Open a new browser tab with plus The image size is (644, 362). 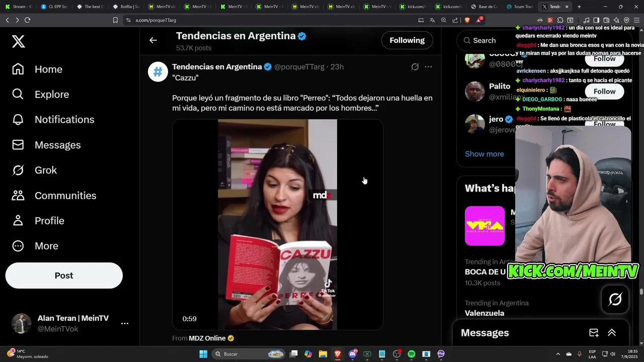click(x=579, y=7)
